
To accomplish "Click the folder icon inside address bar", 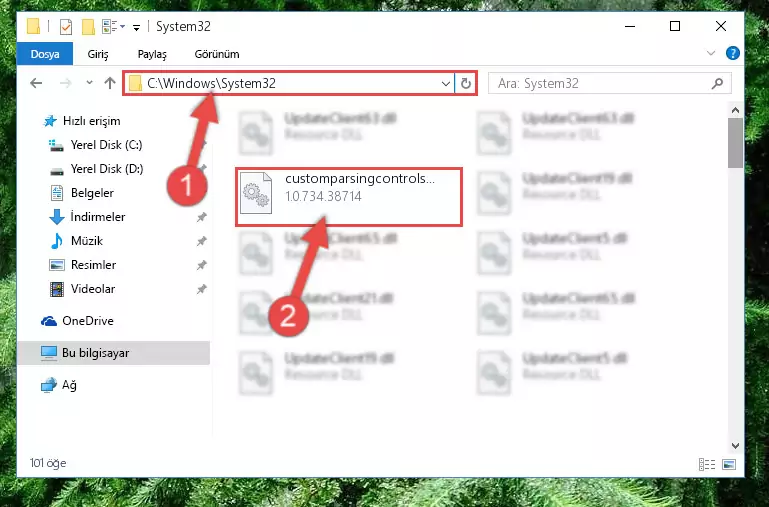I will (x=135, y=83).
